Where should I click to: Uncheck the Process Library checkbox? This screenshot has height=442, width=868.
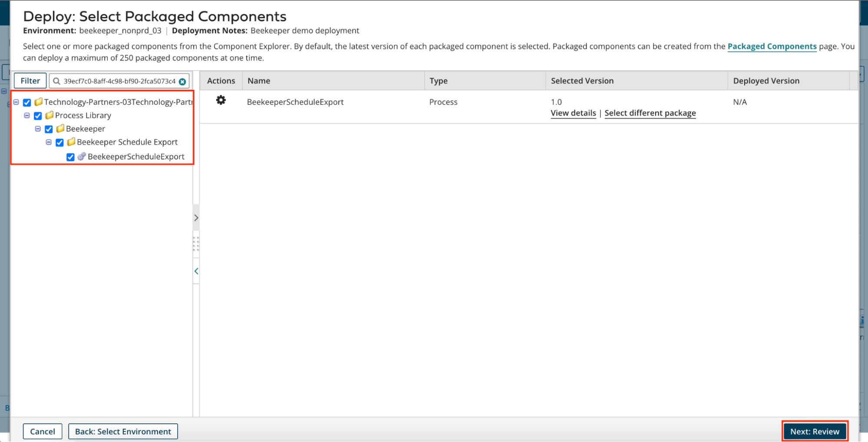pyautogui.click(x=38, y=116)
